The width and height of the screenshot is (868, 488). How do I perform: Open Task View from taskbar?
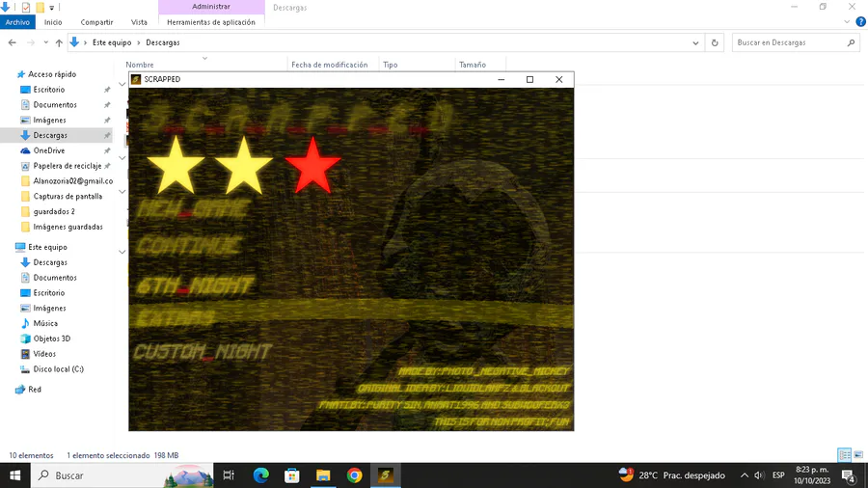click(228, 475)
